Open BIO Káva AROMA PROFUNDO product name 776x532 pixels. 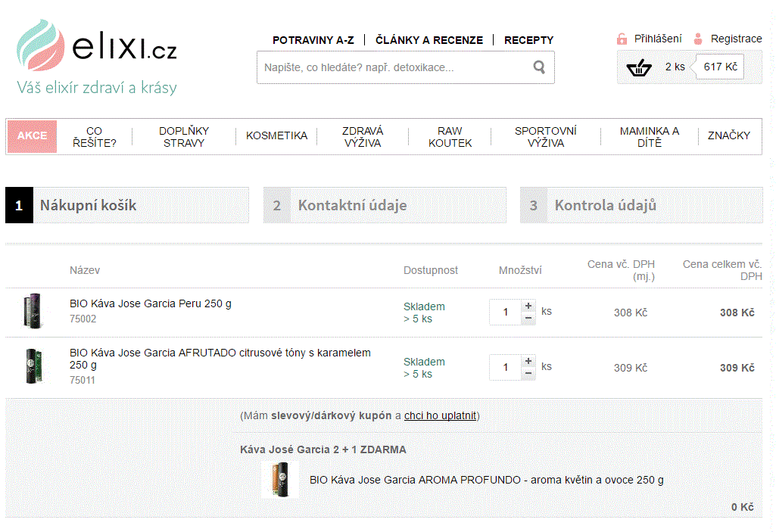[487, 480]
